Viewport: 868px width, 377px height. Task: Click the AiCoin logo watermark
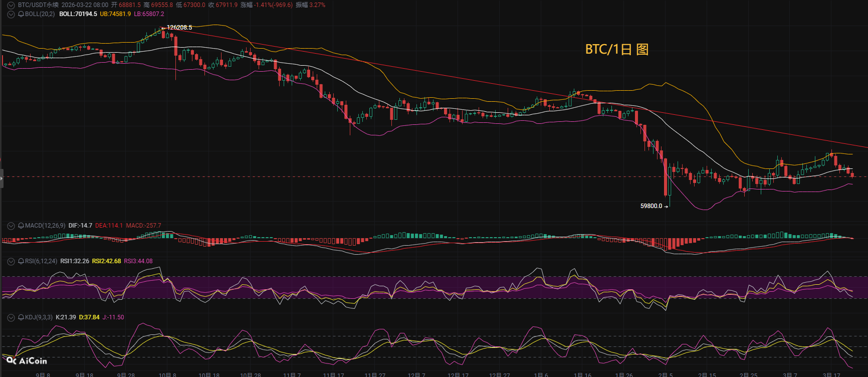[27, 361]
